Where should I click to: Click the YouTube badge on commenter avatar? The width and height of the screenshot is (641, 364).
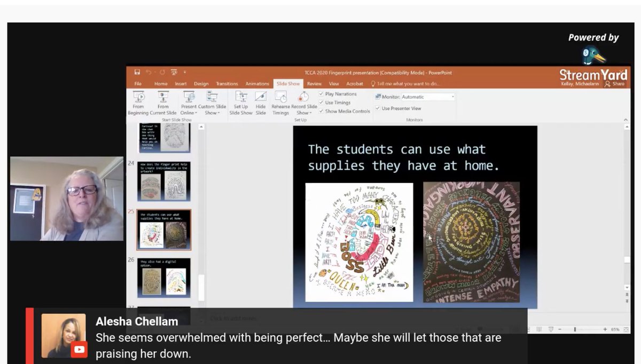pos(79,350)
